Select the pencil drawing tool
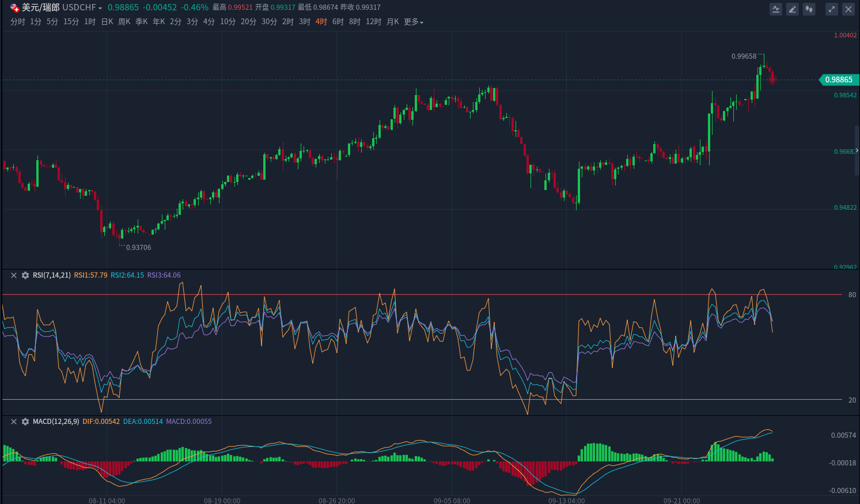Viewport: 860px width, 504px height. click(x=793, y=9)
